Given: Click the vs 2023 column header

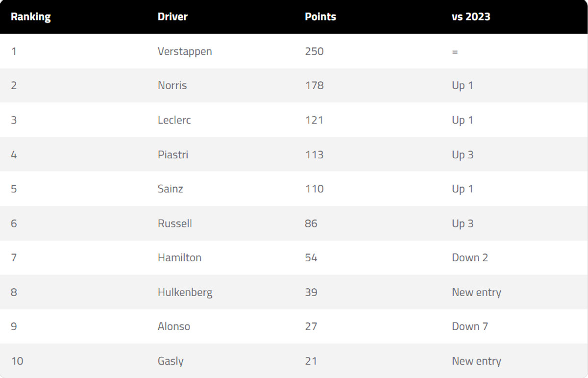Looking at the screenshot, I should 470,17.
